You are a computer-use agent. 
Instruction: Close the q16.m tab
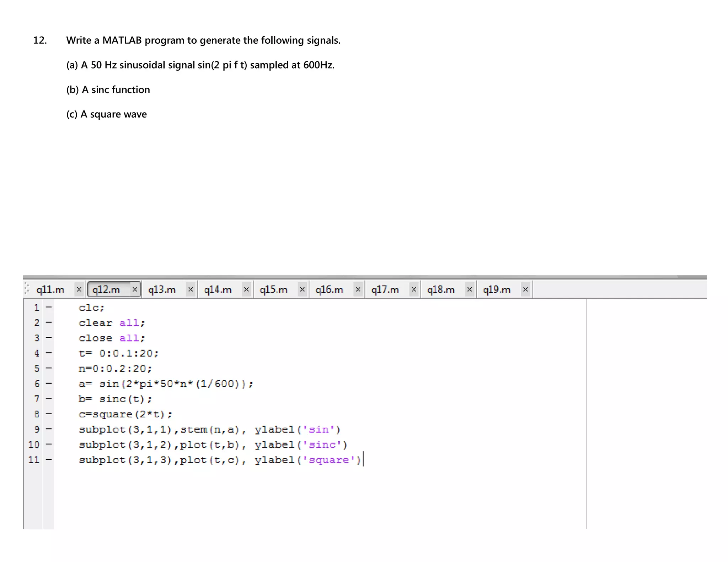(x=358, y=290)
